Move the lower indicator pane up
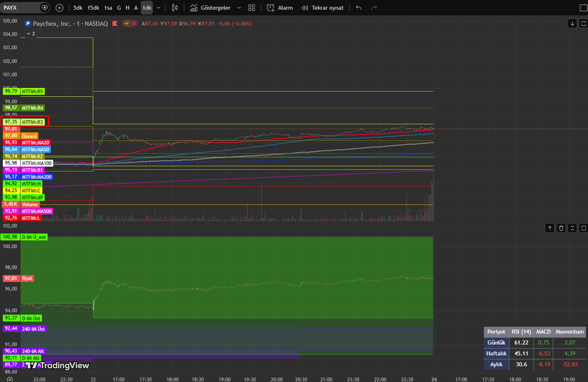This screenshot has width=588, height=382. [x=550, y=228]
